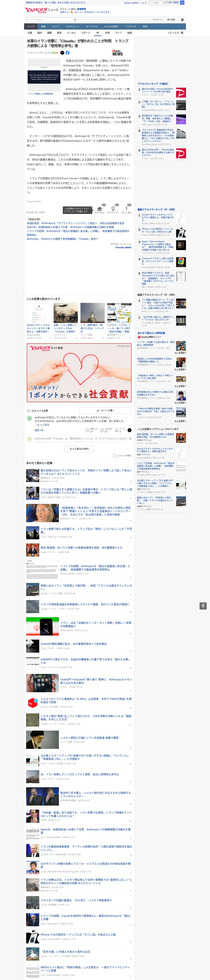React with わかりやすい lightbulb icon
This screenshot has height=980, width=210.
pos(113,209)
